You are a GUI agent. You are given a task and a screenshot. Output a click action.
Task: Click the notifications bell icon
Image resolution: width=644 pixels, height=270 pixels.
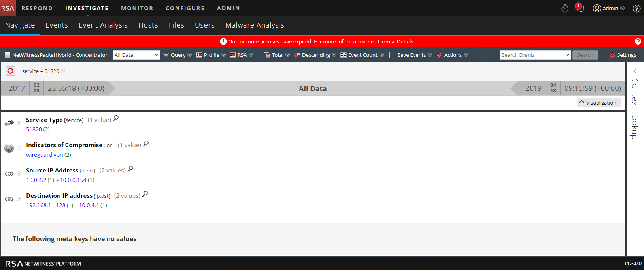(x=580, y=8)
